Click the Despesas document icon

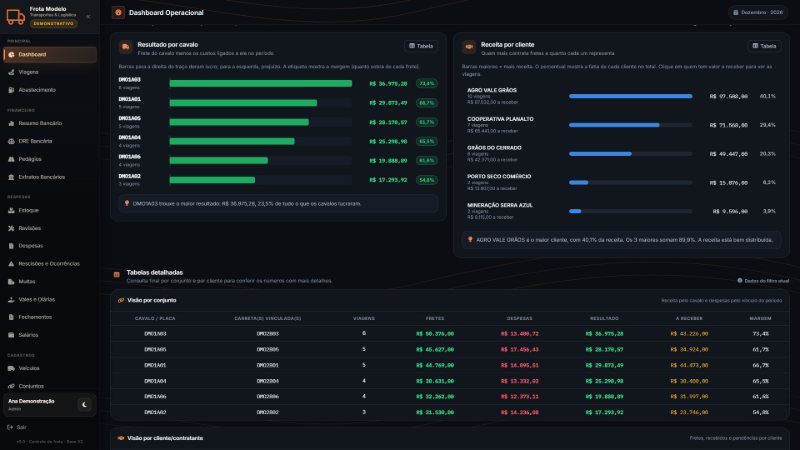coord(11,246)
